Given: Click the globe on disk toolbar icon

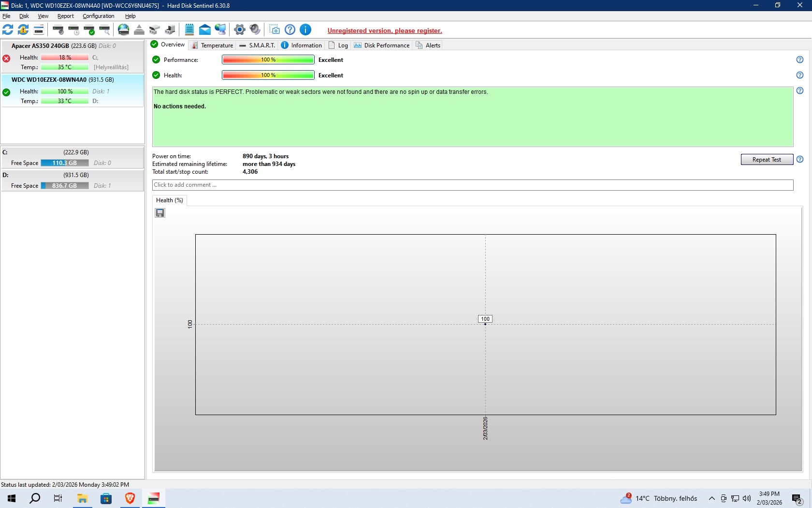Looking at the screenshot, I should 124,30.
